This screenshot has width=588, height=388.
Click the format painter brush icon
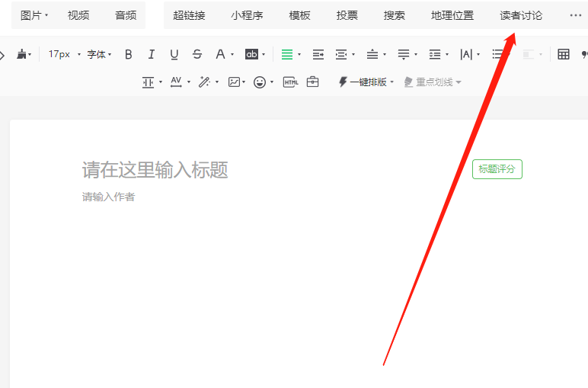(x=22, y=54)
